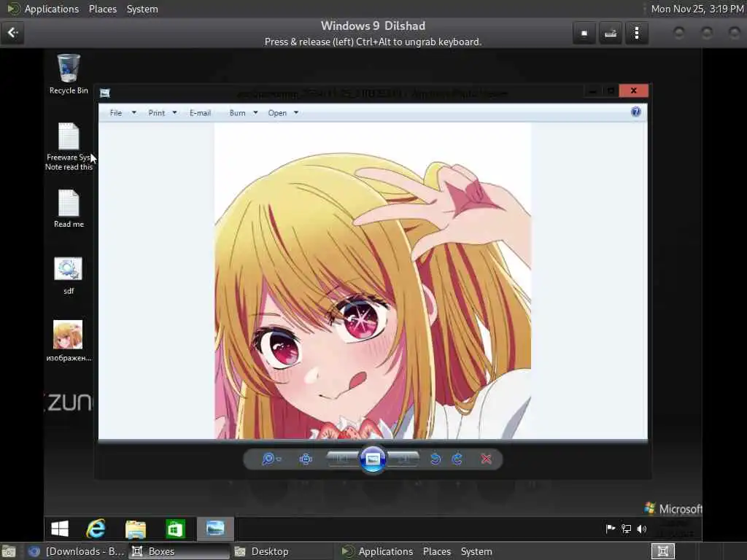Viewport: 747px width, 560px height.
Task: Switch to Boxes in bottom panel
Action: 179,551
